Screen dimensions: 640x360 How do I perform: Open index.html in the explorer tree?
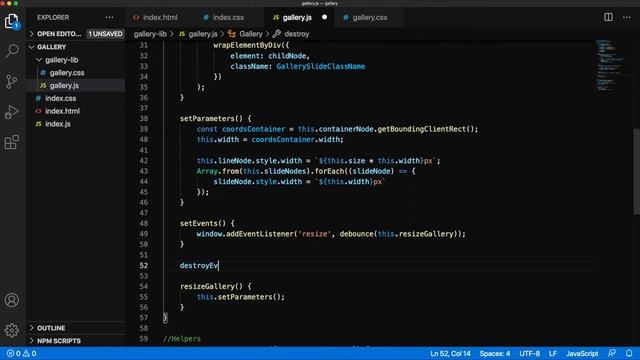(x=62, y=111)
